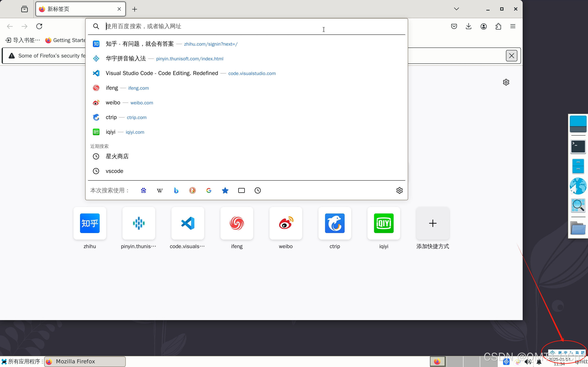Open a new tab with plus
Screen dimensions: 588x367
click(x=134, y=9)
